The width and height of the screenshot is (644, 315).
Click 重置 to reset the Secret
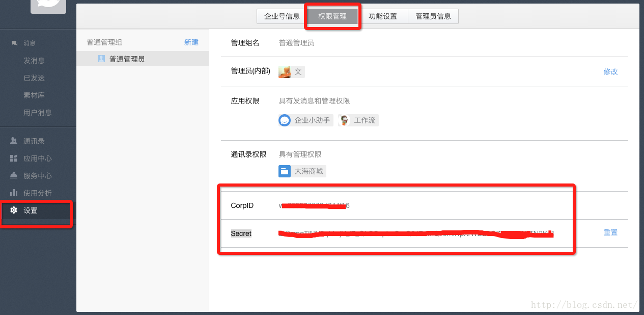(610, 232)
